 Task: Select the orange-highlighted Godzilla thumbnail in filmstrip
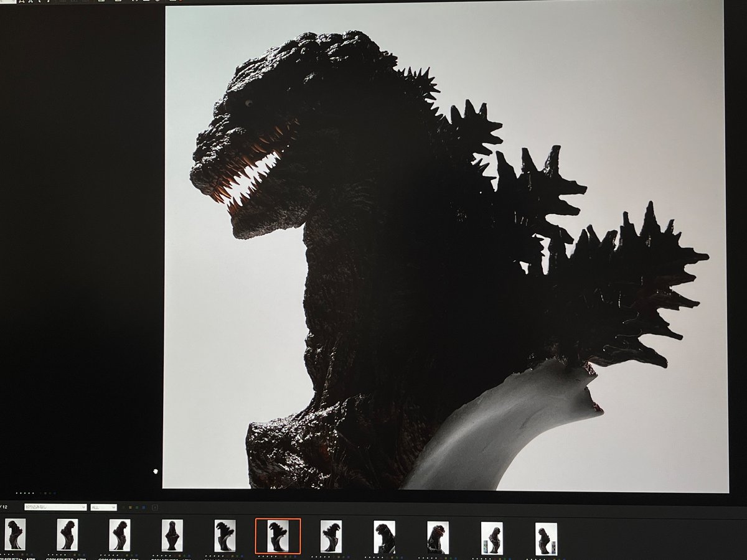coord(278,536)
